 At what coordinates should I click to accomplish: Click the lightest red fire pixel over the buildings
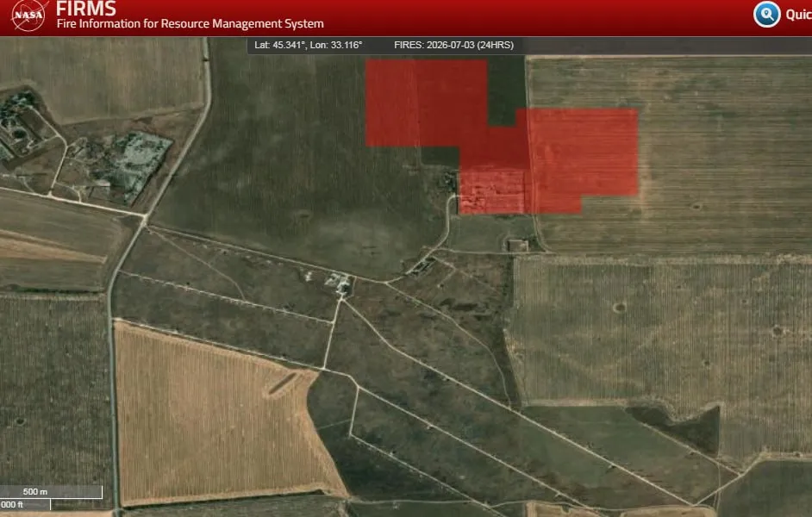point(491,192)
